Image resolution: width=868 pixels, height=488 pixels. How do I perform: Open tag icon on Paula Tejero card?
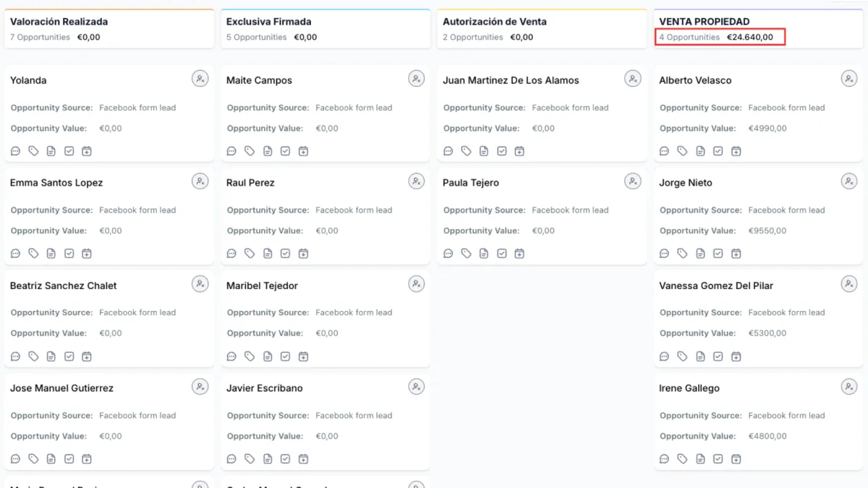point(466,254)
